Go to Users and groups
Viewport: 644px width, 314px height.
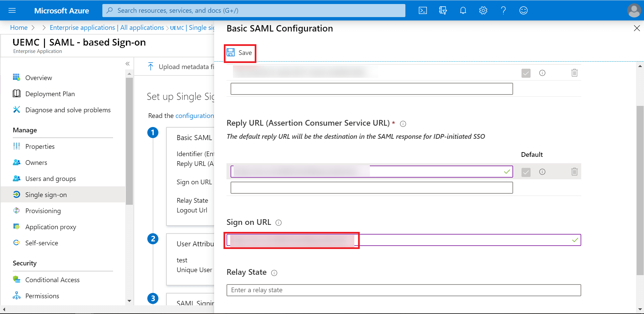(x=50, y=179)
